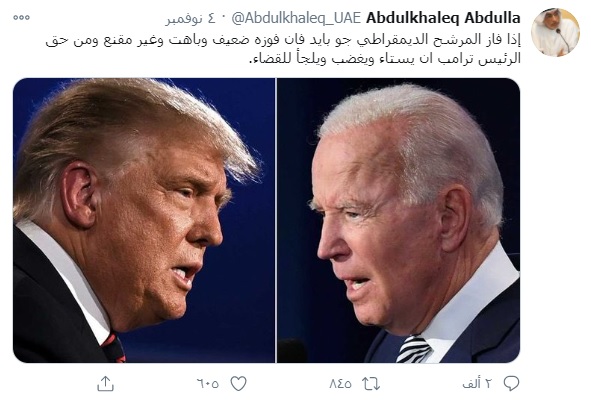Open the three-dot more options menu
This screenshot has height=408, width=591.
[21, 17]
